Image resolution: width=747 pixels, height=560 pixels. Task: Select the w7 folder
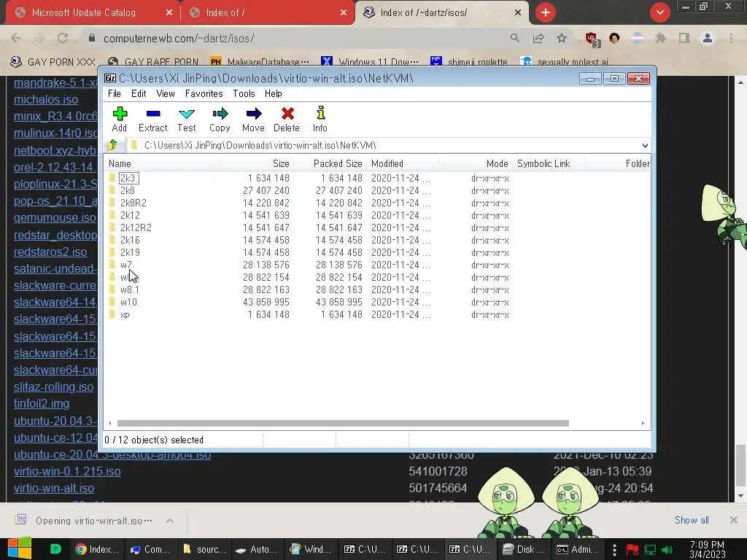(x=125, y=265)
